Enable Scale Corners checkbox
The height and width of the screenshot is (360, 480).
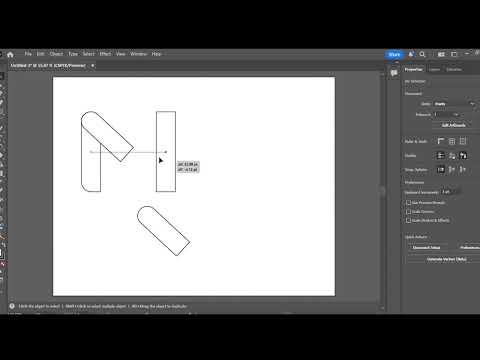point(408,211)
